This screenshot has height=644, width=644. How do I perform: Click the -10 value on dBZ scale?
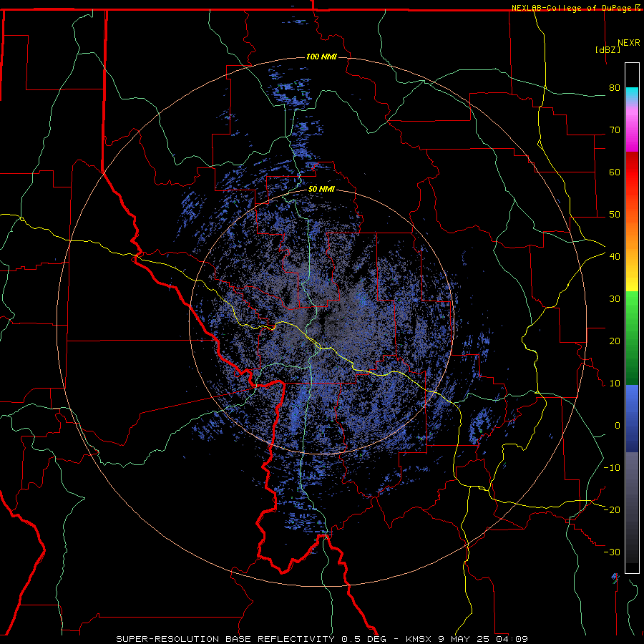point(612,468)
